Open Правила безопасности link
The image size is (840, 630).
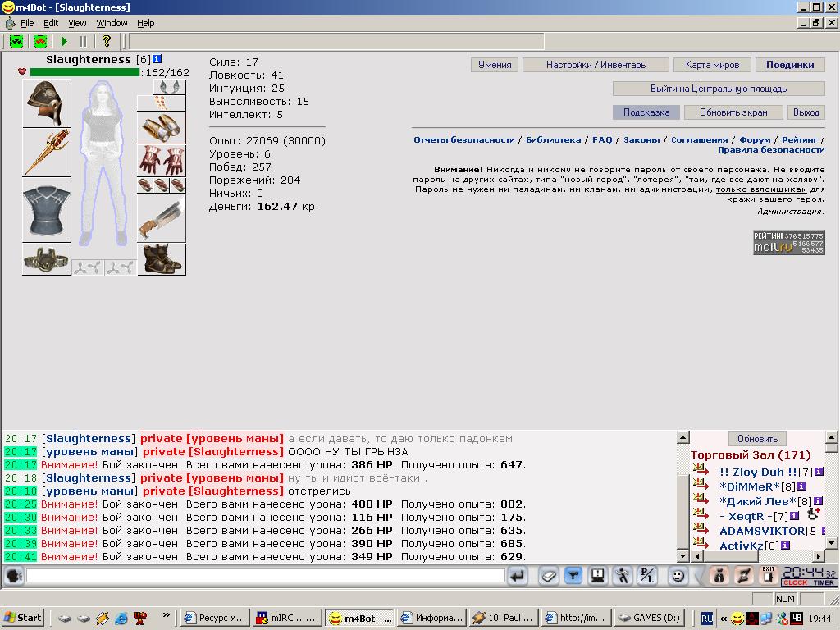771,150
